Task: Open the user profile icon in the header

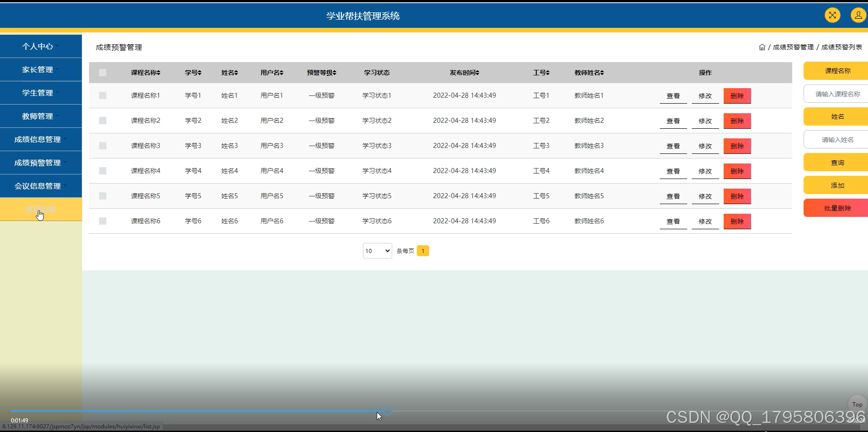Action: [857, 15]
